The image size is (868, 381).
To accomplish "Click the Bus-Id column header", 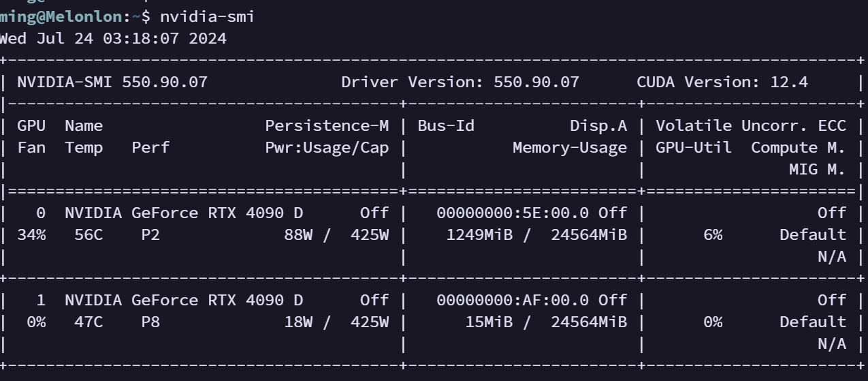I will [446, 125].
